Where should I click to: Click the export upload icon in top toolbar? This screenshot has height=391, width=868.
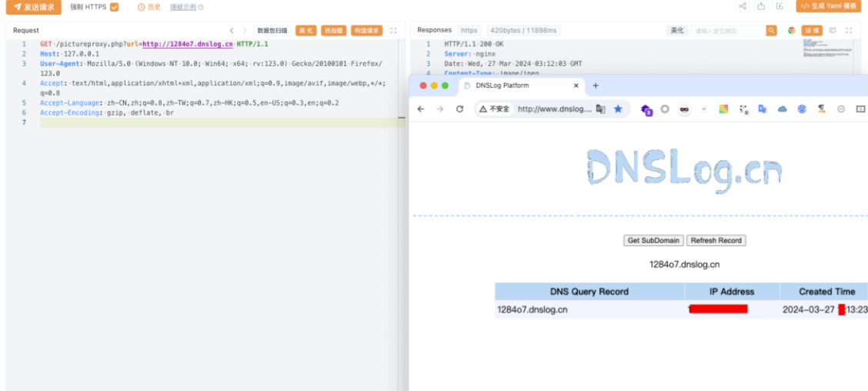pyautogui.click(x=761, y=6)
